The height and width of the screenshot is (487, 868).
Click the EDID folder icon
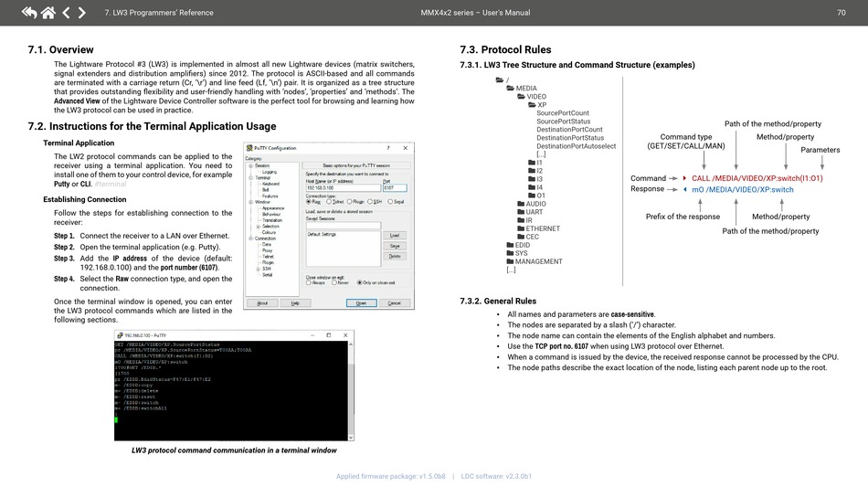tap(511, 245)
